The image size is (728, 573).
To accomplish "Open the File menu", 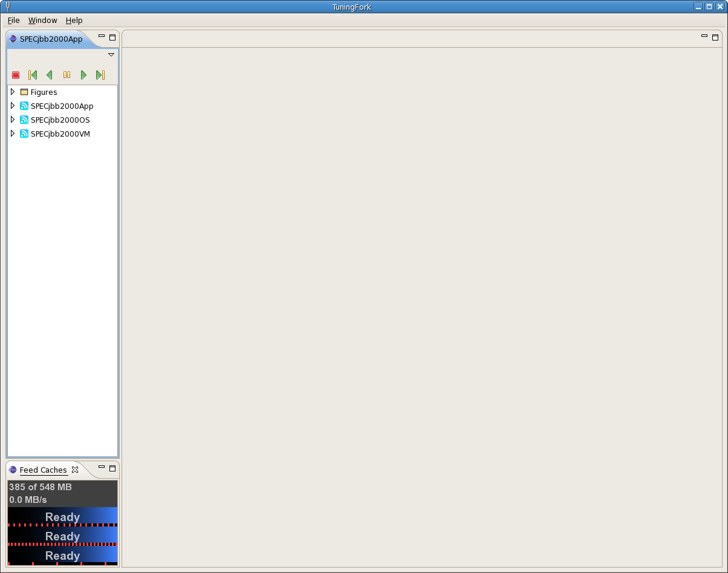I will (x=13, y=21).
